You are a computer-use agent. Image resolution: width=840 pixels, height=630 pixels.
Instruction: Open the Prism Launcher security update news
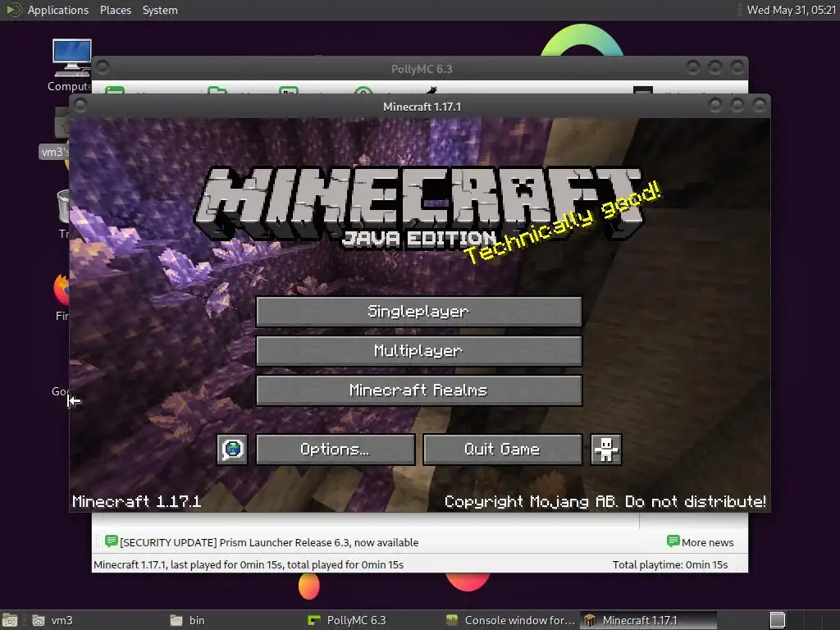pos(269,543)
